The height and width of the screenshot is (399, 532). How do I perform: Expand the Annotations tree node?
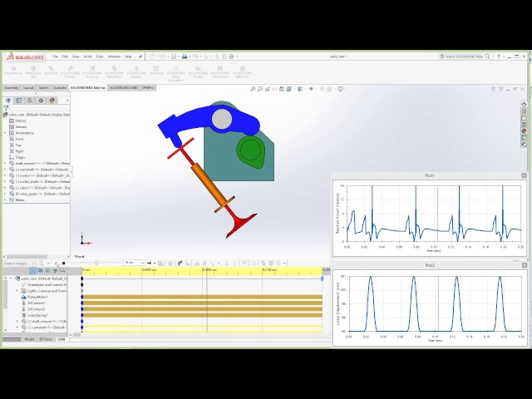coord(5,133)
